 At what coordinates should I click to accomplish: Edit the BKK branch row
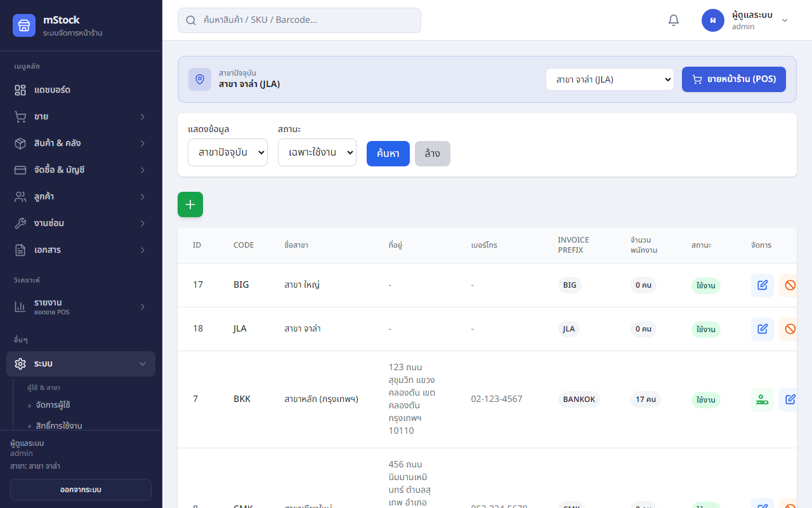[x=789, y=399]
